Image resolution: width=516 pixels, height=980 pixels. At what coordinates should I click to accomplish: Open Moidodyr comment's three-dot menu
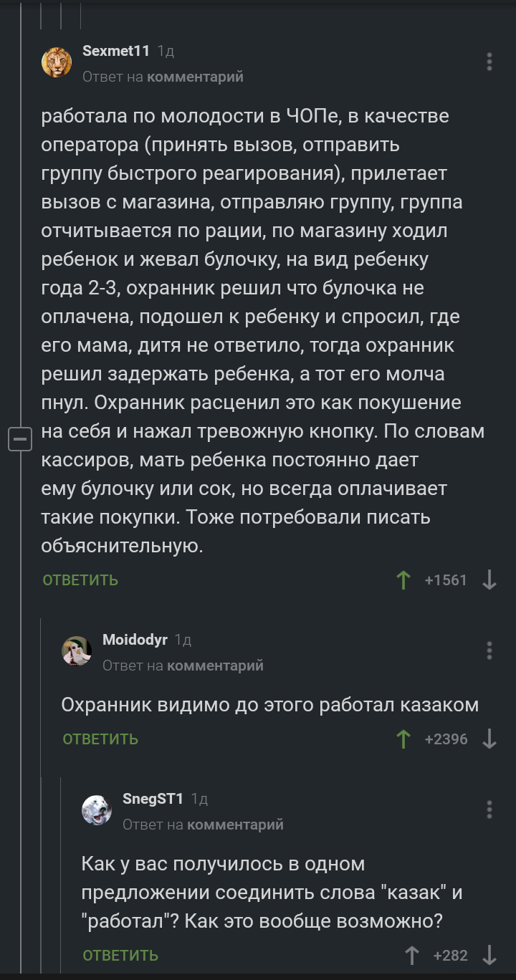489,650
